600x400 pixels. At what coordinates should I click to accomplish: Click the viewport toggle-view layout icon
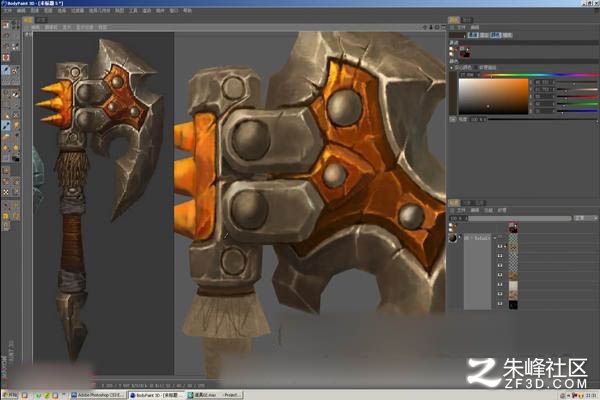tap(443, 27)
